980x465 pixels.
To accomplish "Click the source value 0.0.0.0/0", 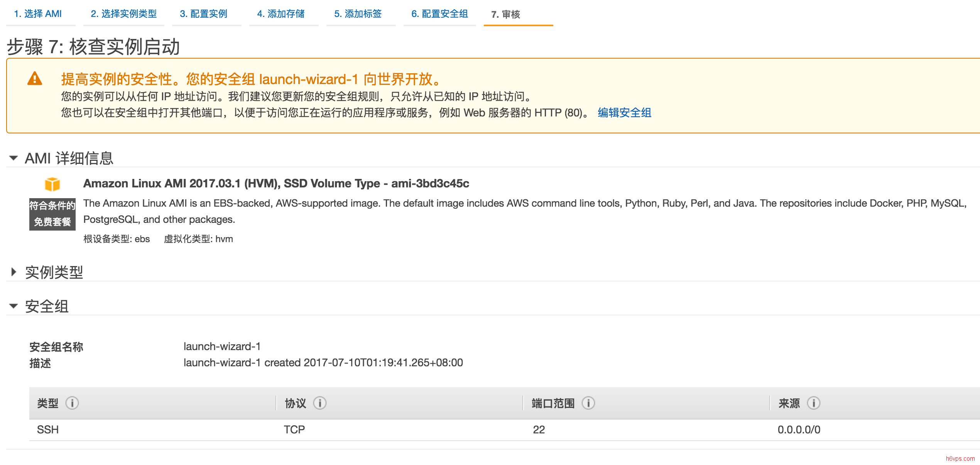I will pyautogui.click(x=799, y=430).
